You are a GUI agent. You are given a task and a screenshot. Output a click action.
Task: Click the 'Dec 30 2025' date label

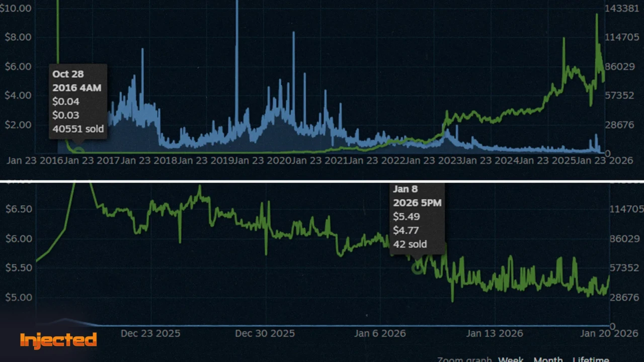[265, 333]
